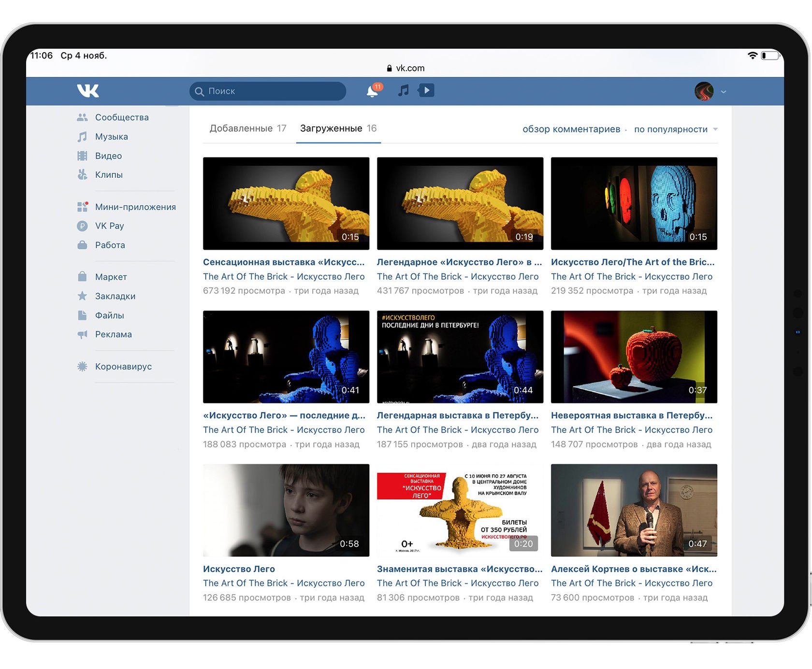Play the blue skull 0:15 video
Viewport: 812px width, 669px height.
point(634,203)
